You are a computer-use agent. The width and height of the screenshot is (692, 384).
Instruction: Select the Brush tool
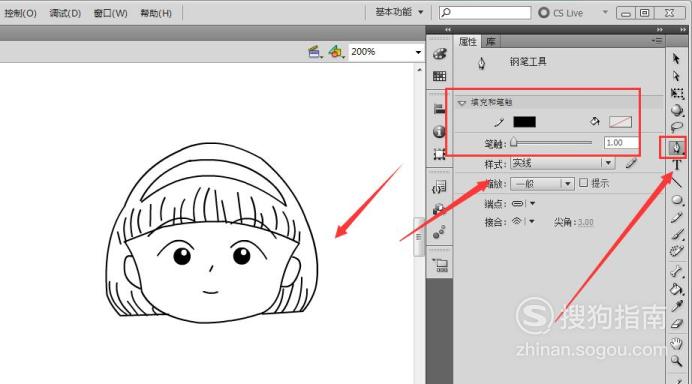tap(677, 234)
